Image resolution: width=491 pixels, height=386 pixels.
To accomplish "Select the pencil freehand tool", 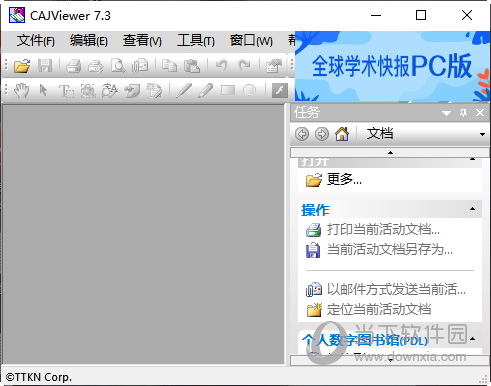I will pos(205,90).
